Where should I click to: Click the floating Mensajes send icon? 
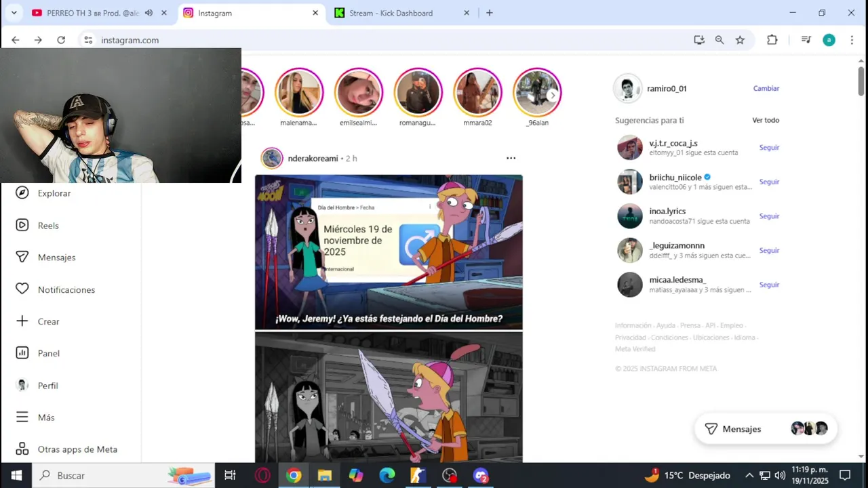[x=711, y=429]
